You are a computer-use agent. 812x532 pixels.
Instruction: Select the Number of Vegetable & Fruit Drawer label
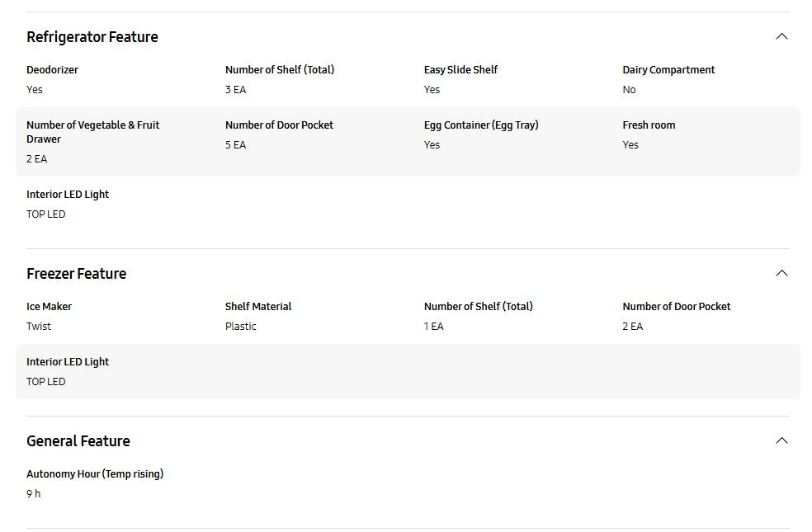point(92,132)
